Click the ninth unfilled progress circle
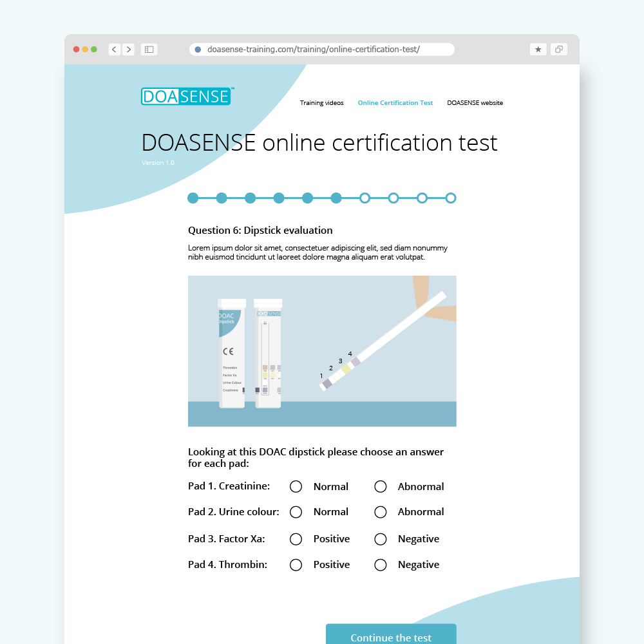644x644 pixels. pos(422,198)
